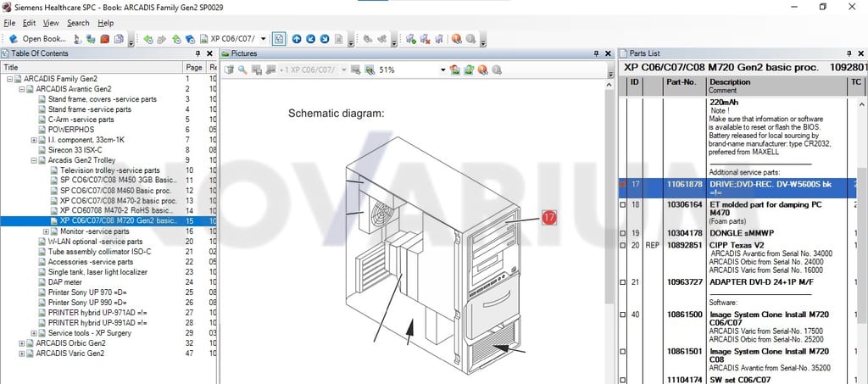
Task: Expand the Service tools - XP Surgery node
Action: [x=34, y=333]
